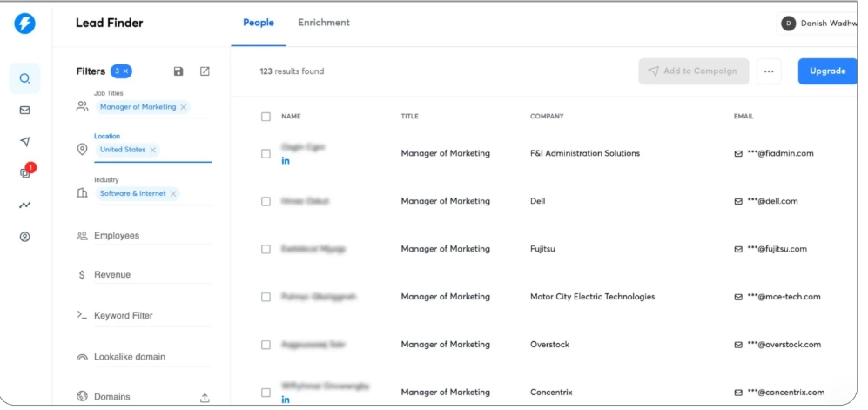Viewport: 868px width, 410px height.
Task: Click into the Industry filter field
Action: (152, 193)
